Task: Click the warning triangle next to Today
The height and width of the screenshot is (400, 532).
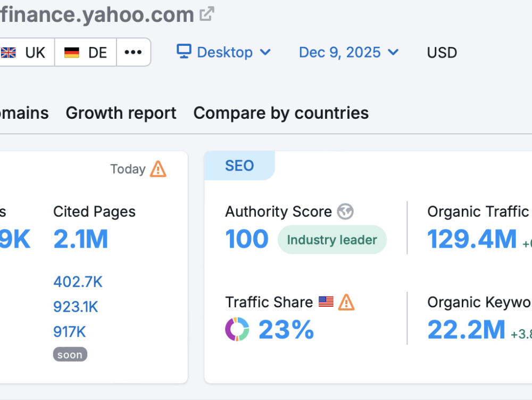Action: click(x=158, y=169)
